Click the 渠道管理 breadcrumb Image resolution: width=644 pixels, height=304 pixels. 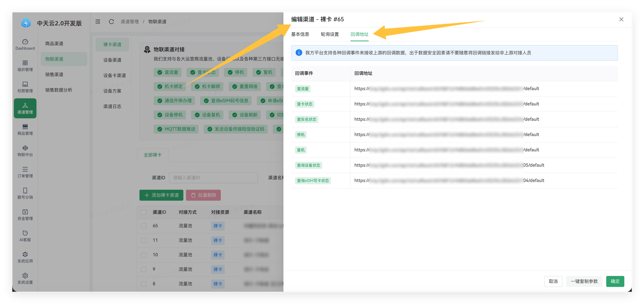coord(130,22)
